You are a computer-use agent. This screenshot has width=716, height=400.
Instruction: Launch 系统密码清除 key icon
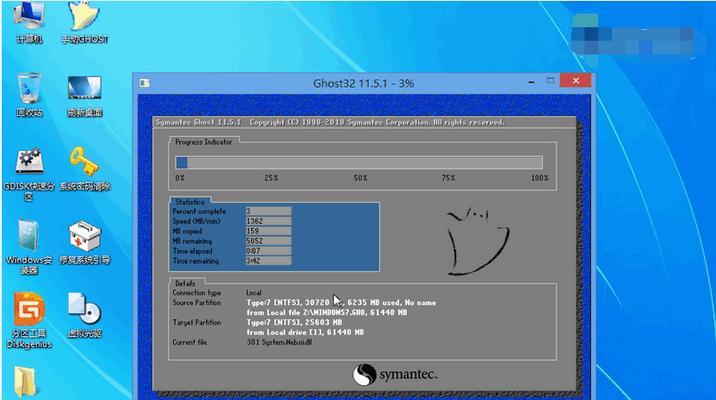(85, 168)
